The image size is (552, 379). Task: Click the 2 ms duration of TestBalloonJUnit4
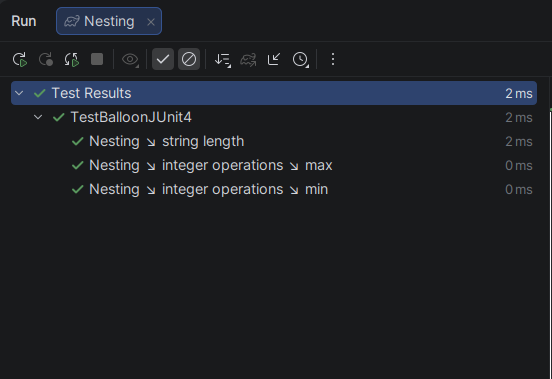519,118
